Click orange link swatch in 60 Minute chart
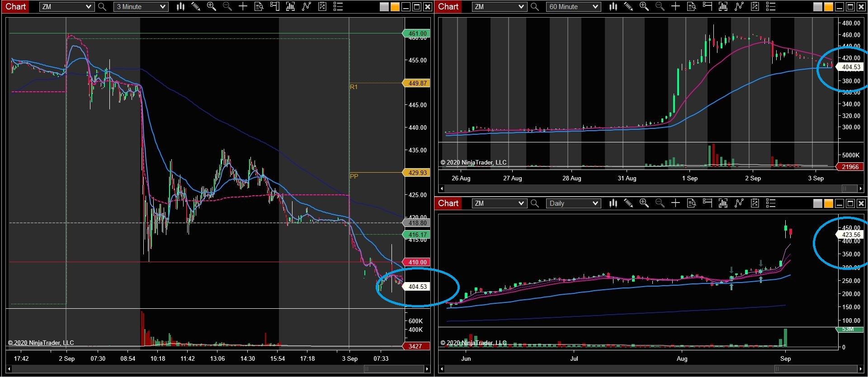 coord(828,7)
